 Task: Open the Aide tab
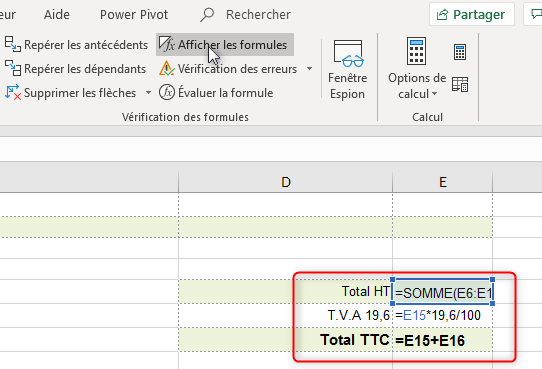click(57, 15)
